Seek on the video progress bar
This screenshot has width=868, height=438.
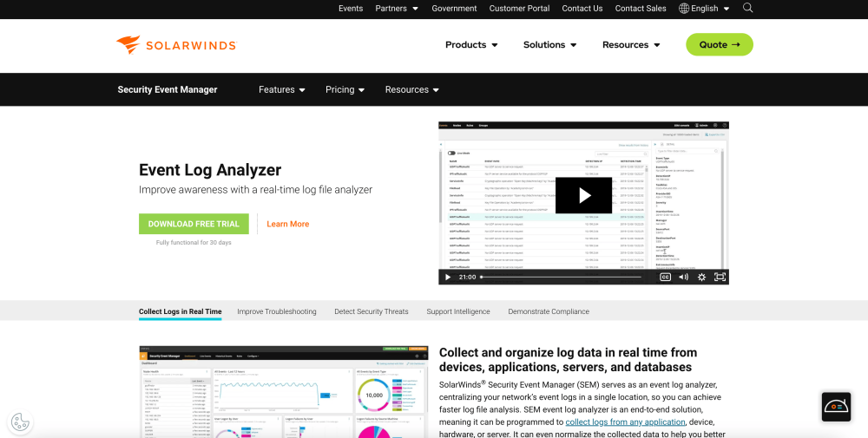[561, 277]
